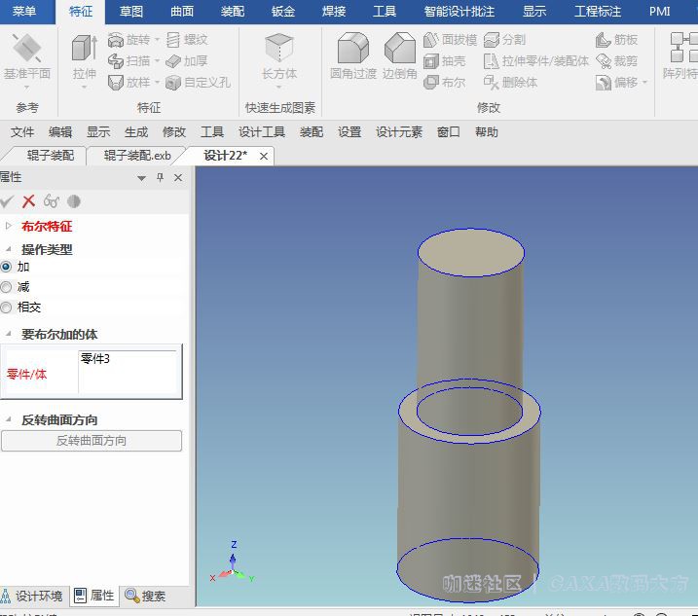Open the 放样 dropdown arrow
Image resolution: width=698 pixels, height=616 pixels.
click(x=157, y=83)
